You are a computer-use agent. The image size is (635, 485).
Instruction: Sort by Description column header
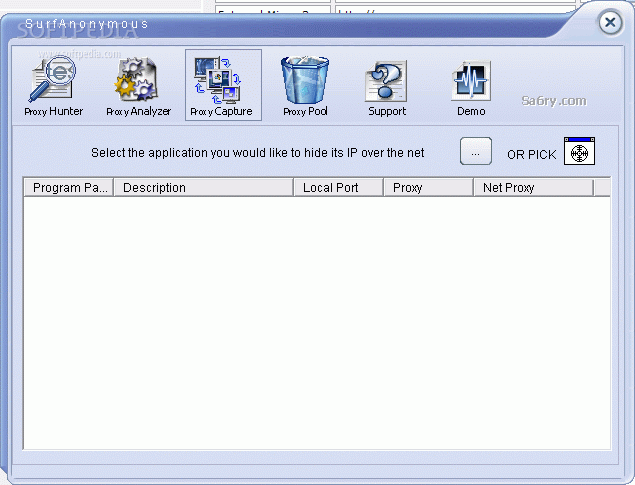pyautogui.click(x=204, y=188)
